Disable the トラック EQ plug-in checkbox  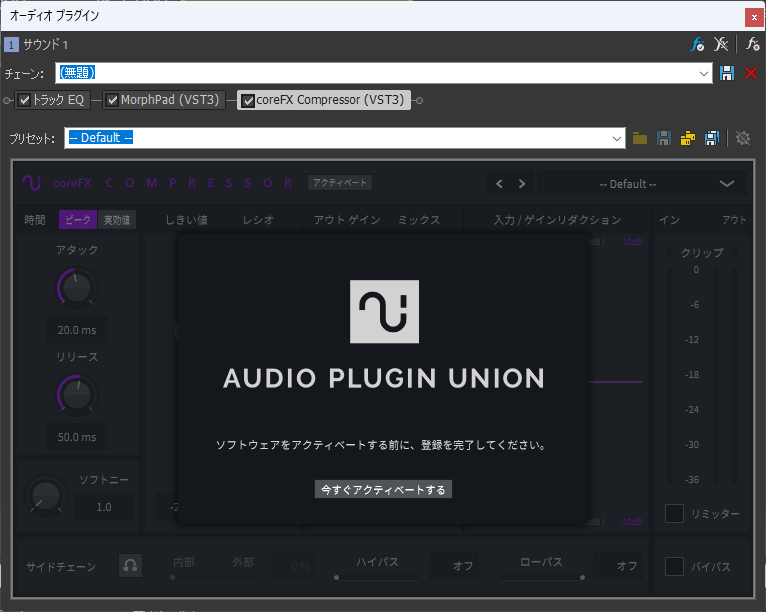[x=25, y=100]
